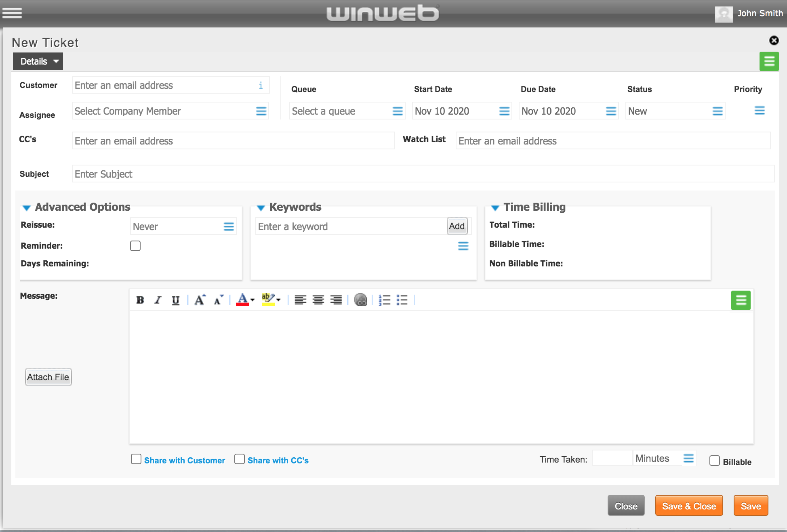
Task: Open the hamburger menu at top left
Action: 12,13
